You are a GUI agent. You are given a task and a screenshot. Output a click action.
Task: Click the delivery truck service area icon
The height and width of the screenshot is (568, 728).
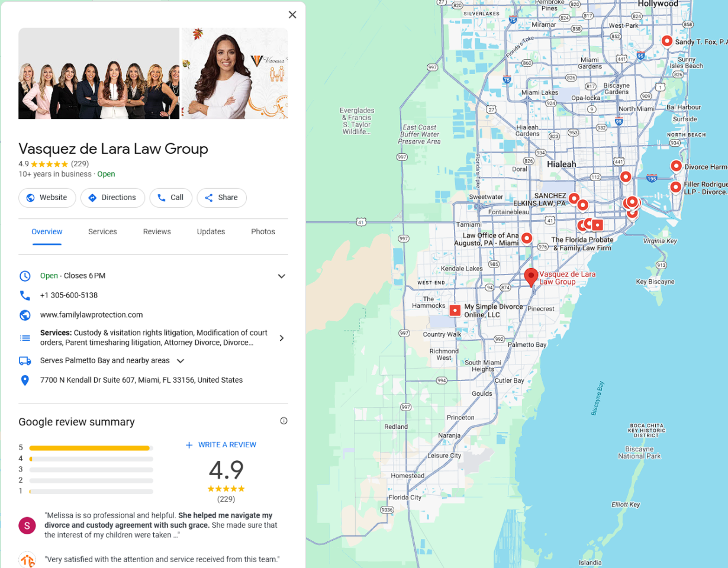point(25,360)
